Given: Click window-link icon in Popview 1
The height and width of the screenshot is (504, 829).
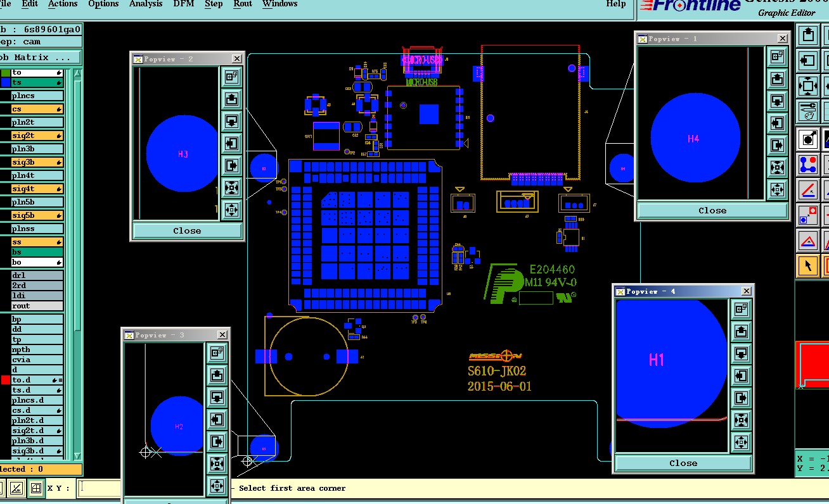Looking at the screenshot, I should click(x=777, y=57).
